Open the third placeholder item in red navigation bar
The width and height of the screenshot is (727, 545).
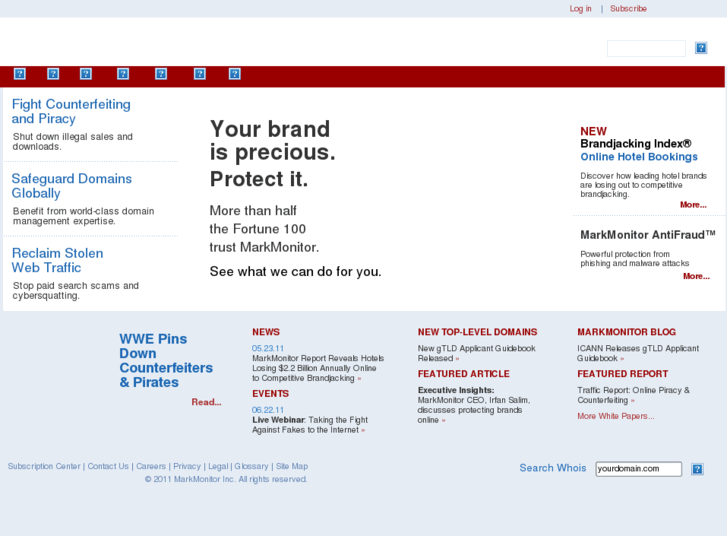(86, 74)
